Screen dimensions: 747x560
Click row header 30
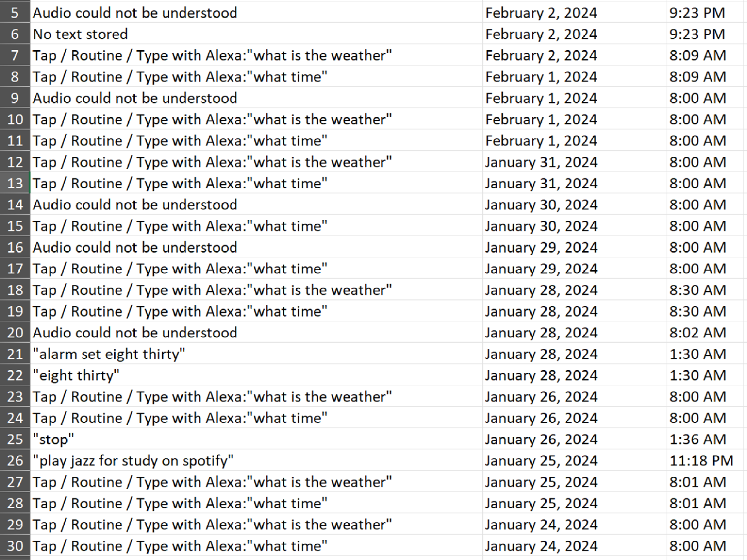(x=15, y=546)
